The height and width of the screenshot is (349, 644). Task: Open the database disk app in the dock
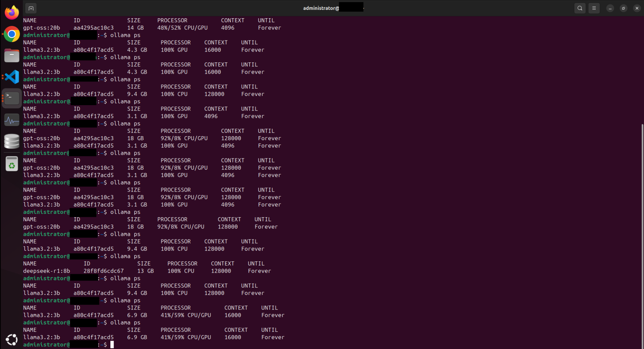12,141
